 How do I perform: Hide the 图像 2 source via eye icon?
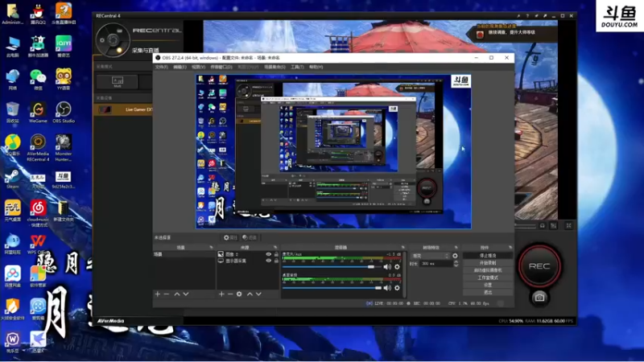point(268,254)
